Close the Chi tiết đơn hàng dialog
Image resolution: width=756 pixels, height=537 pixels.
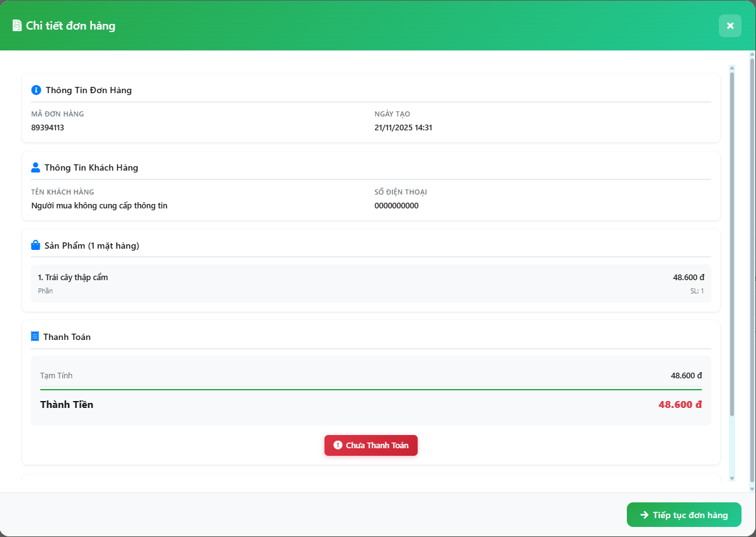coord(730,26)
